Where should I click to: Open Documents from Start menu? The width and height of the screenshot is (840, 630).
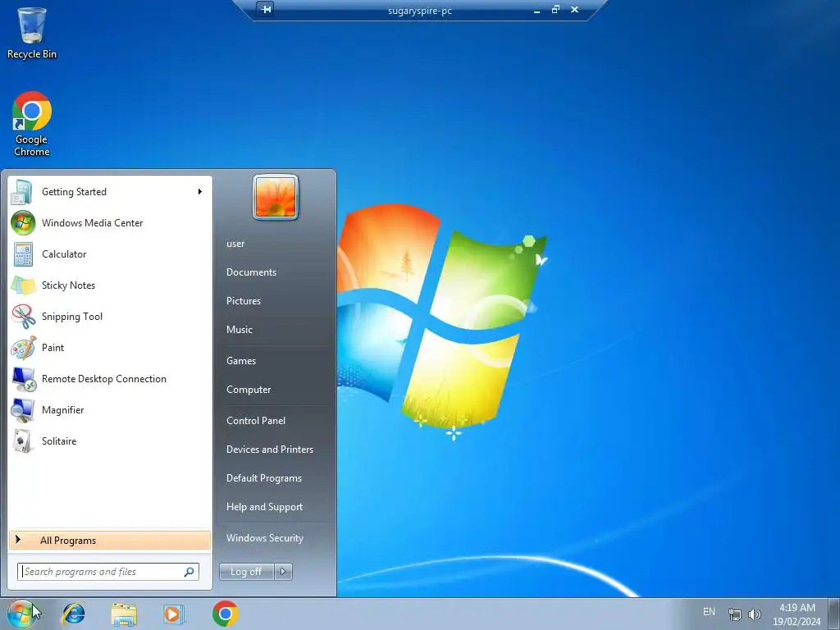[251, 272]
